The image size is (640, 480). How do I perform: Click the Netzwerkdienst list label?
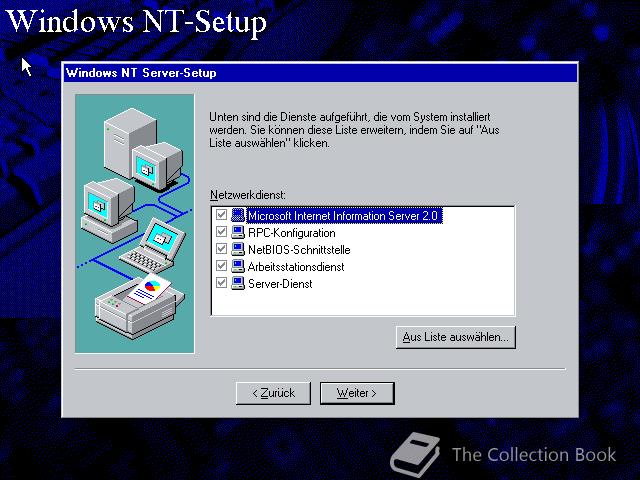pos(248,195)
